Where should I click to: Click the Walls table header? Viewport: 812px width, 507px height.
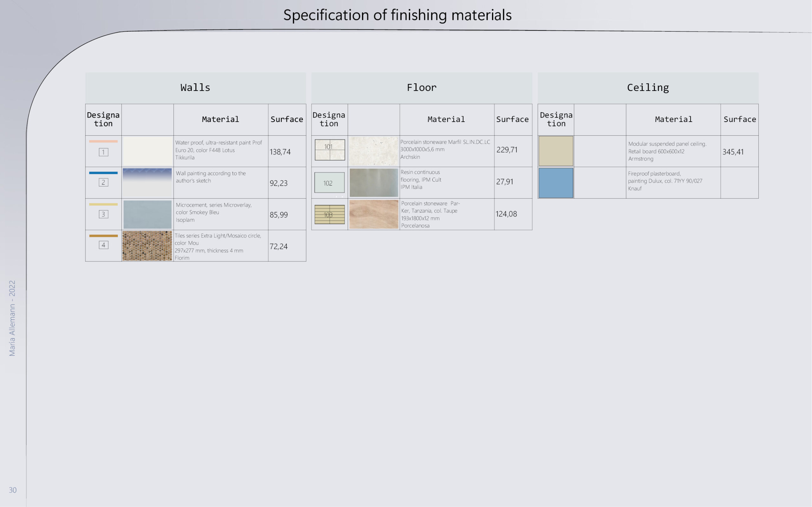(196, 88)
